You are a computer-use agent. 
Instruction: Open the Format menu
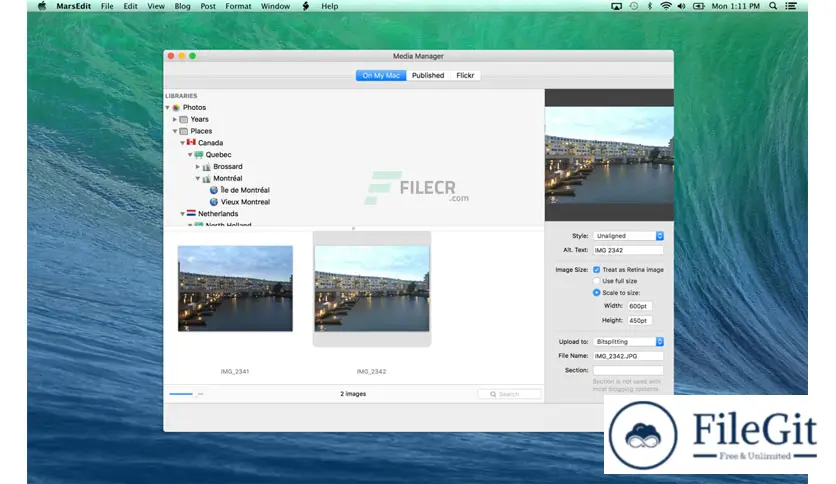238,6
